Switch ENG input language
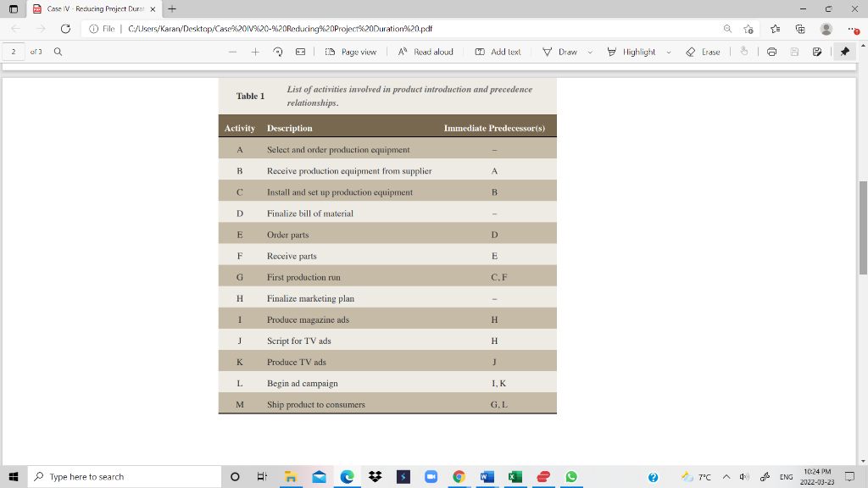Screen dimensions: 868x488 [786, 477]
